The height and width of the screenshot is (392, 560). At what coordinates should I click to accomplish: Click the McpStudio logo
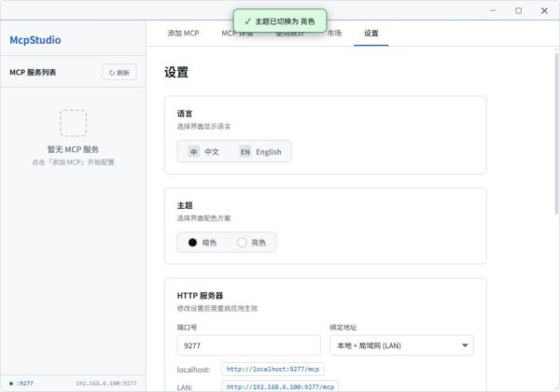point(35,40)
